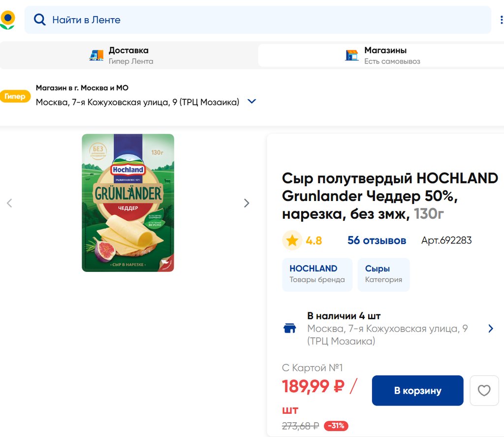Click the delivery truck icon
The height and width of the screenshot is (437, 504).
click(x=96, y=55)
